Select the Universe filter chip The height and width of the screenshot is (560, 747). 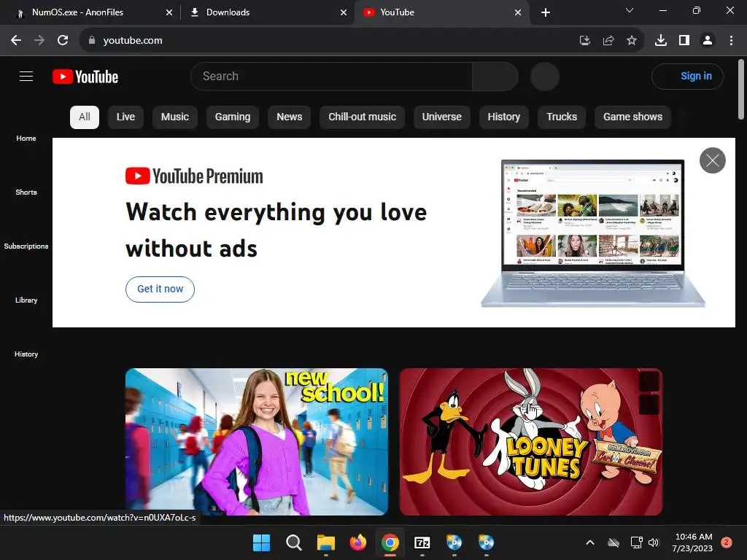point(441,117)
